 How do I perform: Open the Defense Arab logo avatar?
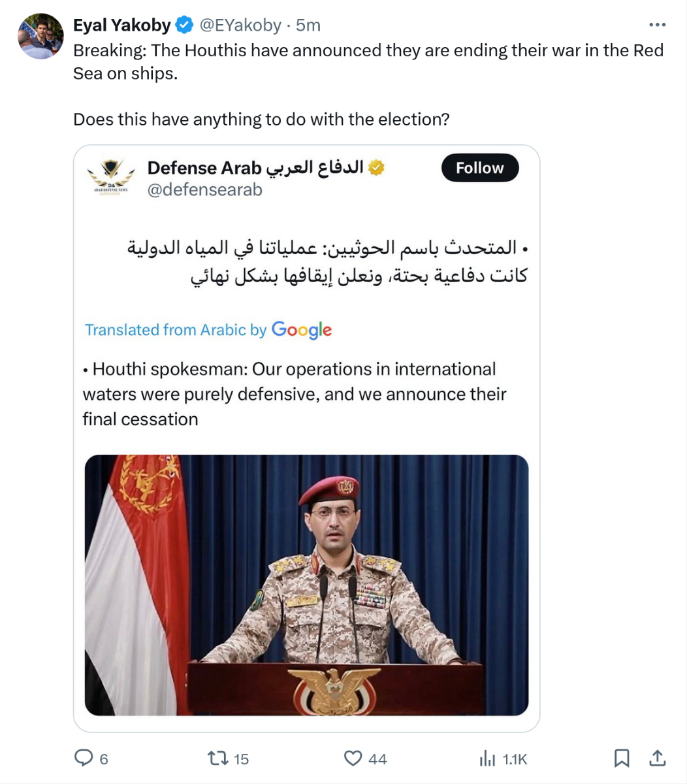pos(111,178)
